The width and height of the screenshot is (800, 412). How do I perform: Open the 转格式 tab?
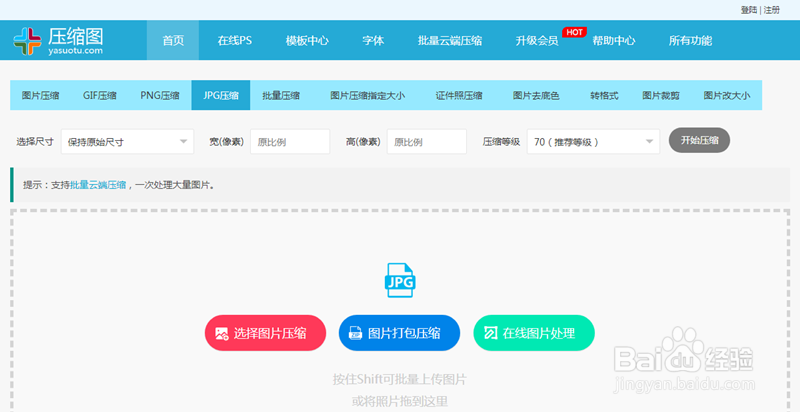click(x=605, y=95)
